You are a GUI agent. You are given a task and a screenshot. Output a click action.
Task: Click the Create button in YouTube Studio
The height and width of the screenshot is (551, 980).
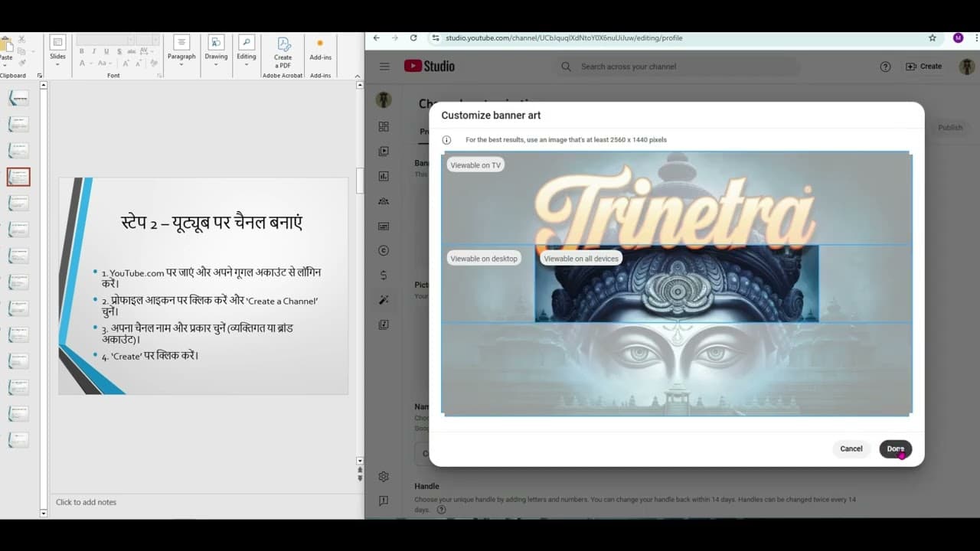pyautogui.click(x=924, y=67)
